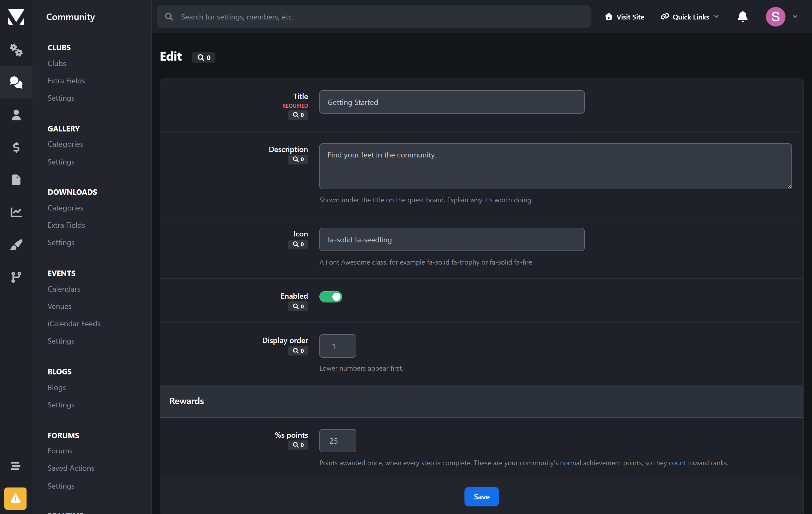
Task: Open notifications bell icon
Action: [x=742, y=17]
